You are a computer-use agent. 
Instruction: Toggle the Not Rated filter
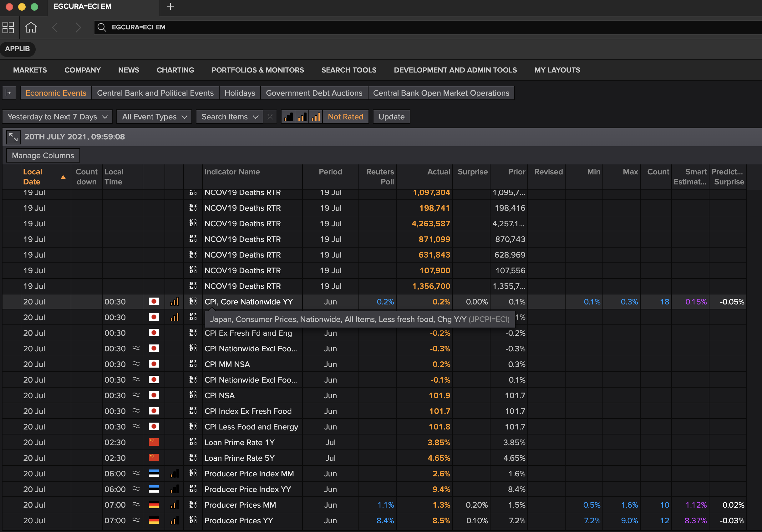(x=345, y=117)
